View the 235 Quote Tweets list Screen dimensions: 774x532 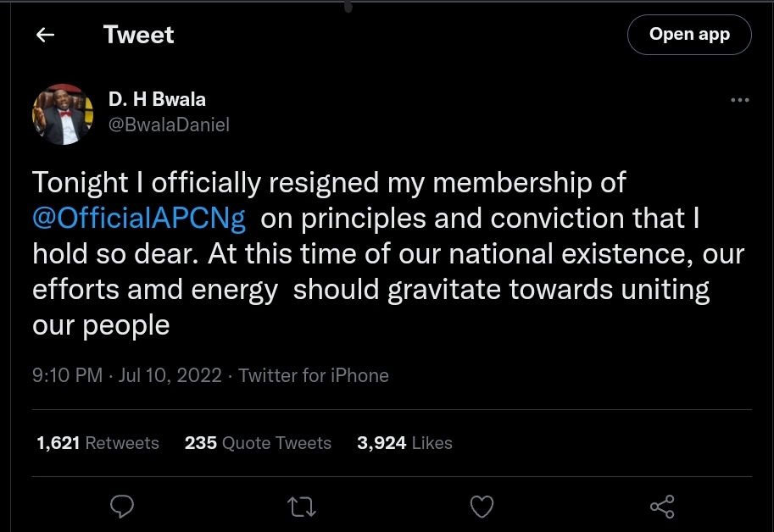258,443
